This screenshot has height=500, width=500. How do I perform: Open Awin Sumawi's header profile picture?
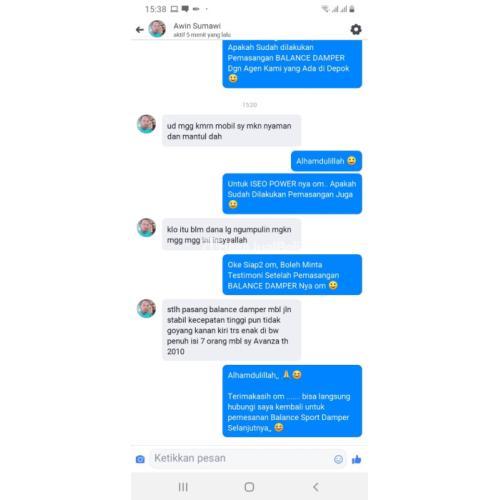157,29
